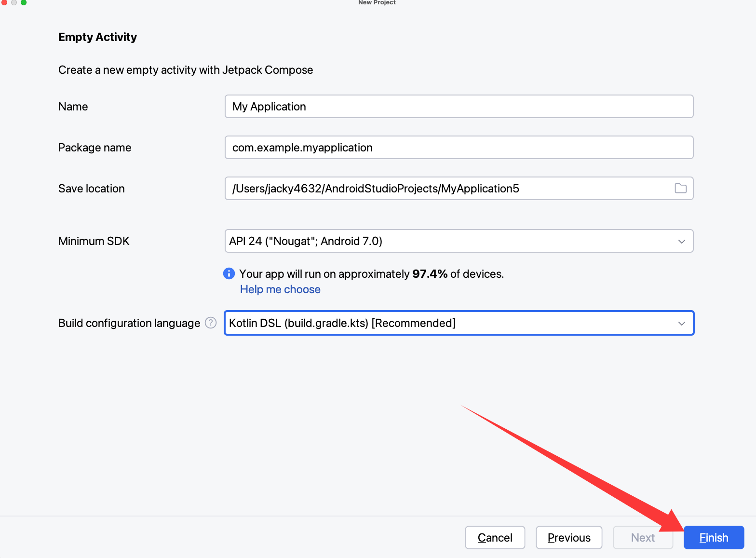756x558 pixels.
Task: Open the Help me choose link
Action: point(280,289)
